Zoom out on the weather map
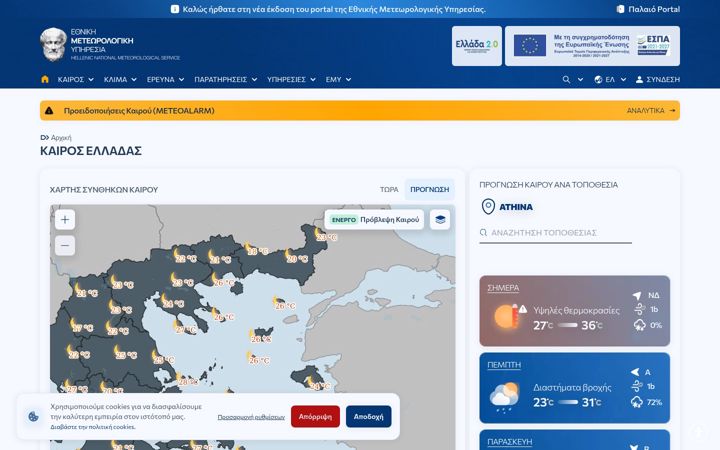 click(65, 246)
